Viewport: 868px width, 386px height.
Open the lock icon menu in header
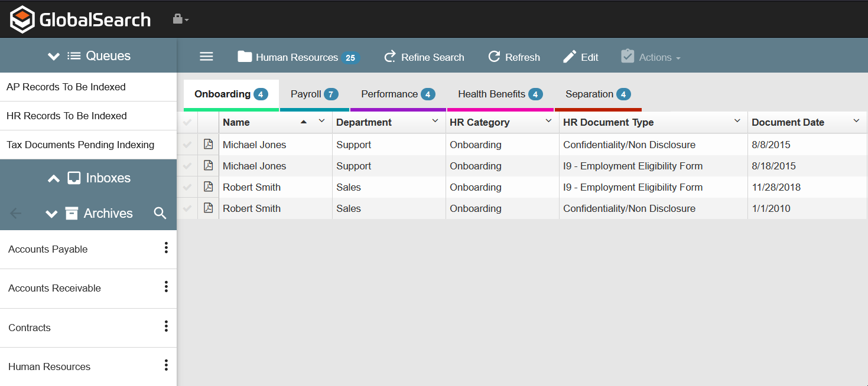[180, 19]
